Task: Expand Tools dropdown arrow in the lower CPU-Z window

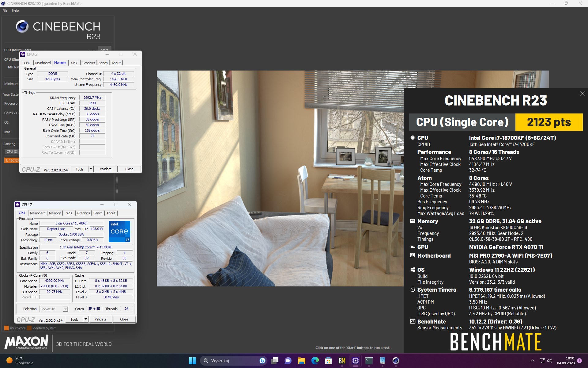Action: pyautogui.click(x=85, y=319)
